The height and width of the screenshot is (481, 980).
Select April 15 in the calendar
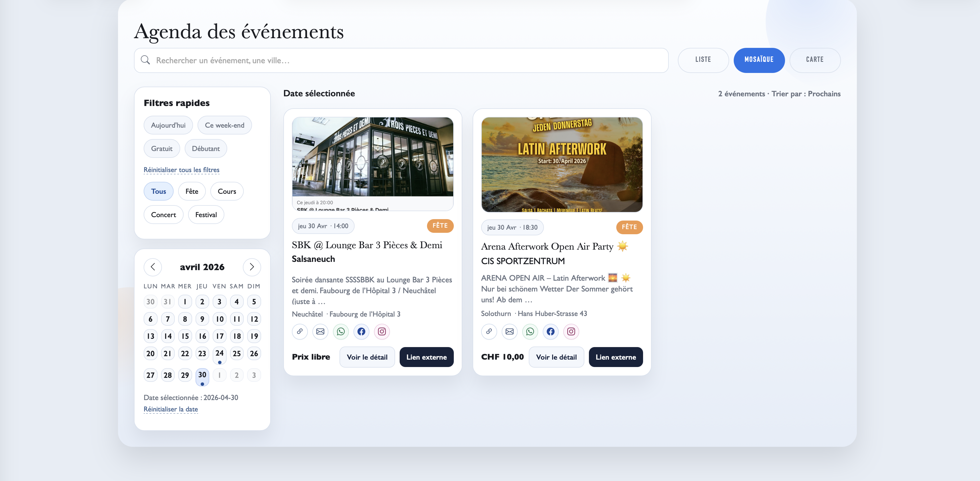(185, 336)
